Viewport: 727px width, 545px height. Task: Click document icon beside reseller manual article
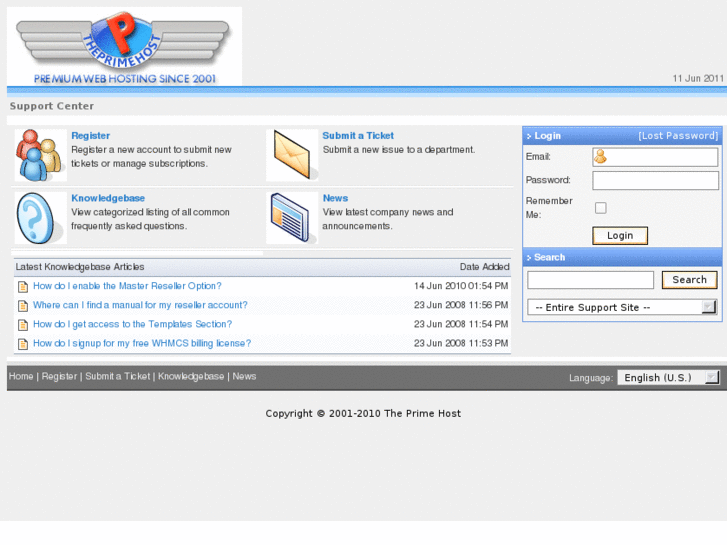click(x=23, y=306)
